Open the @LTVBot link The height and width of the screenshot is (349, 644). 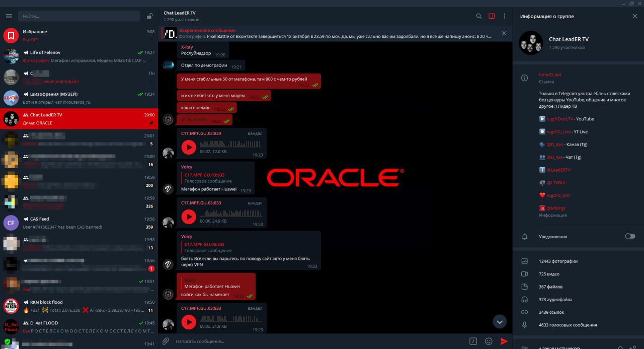tap(556, 182)
